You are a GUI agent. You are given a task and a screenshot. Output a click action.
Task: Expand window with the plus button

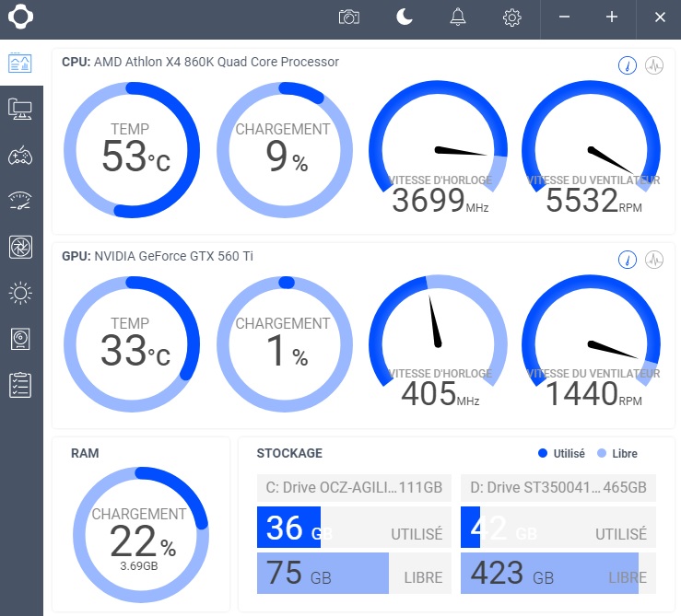tap(612, 17)
